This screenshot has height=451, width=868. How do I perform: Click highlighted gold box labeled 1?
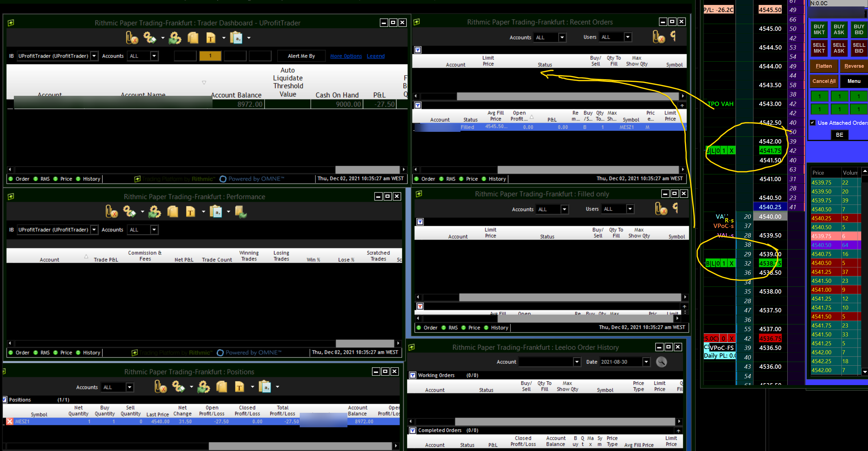210,56
